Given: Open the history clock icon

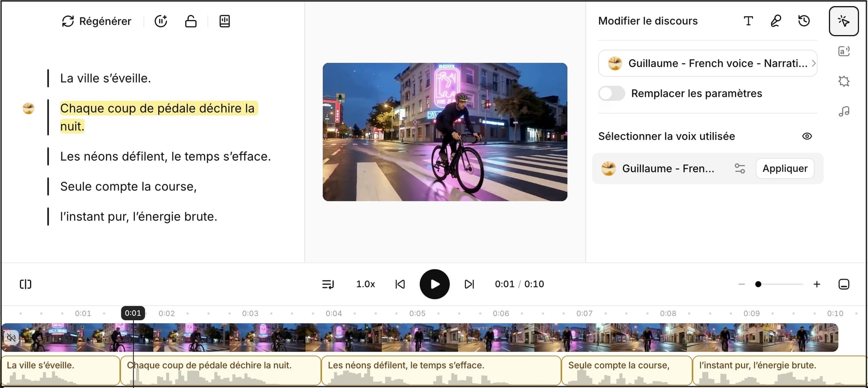Looking at the screenshot, I should (804, 21).
